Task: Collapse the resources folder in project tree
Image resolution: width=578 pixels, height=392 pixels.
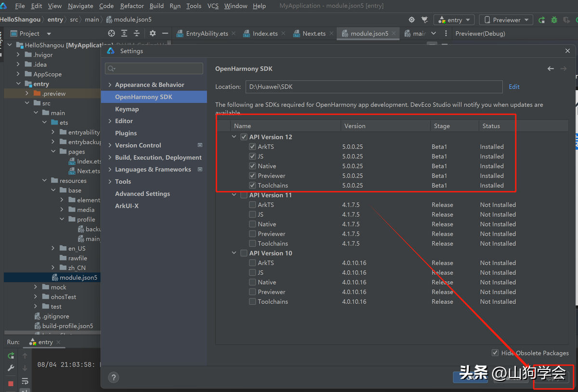Action: pyautogui.click(x=44, y=181)
